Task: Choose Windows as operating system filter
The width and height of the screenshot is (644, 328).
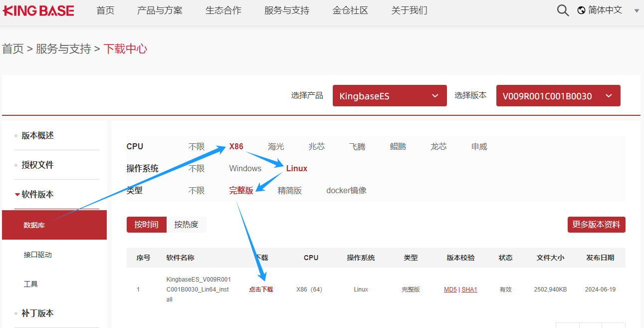Action: click(x=245, y=169)
